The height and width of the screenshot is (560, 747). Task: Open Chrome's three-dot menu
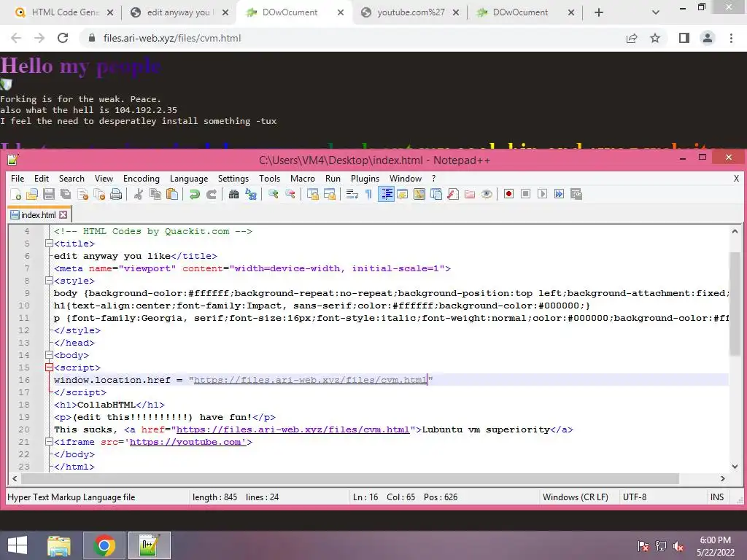[x=731, y=38]
